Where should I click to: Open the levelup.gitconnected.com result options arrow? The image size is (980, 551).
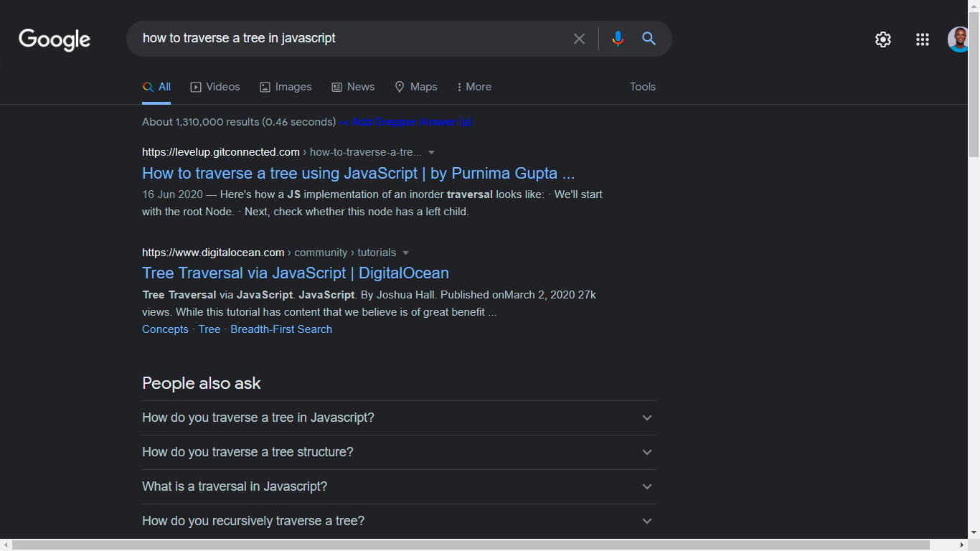click(x=431, y=152)
